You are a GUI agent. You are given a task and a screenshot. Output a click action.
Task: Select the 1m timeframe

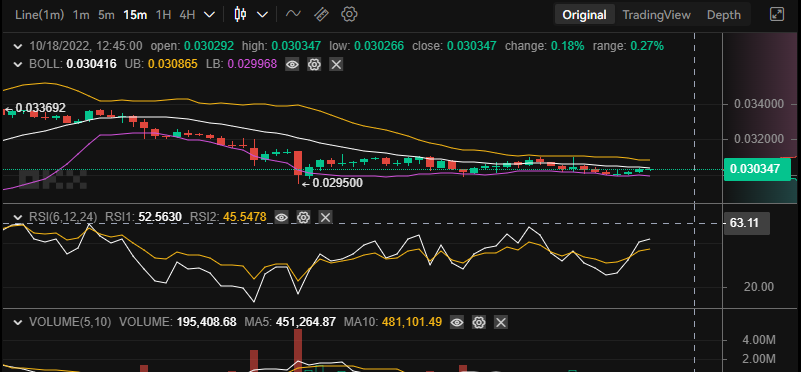tap(81, 15)
